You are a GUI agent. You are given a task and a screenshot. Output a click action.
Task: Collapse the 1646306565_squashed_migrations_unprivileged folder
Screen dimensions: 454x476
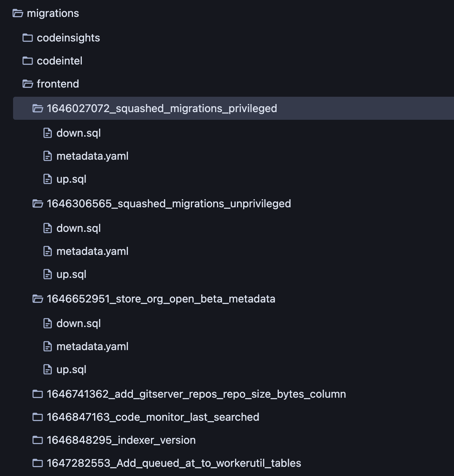point(168,203)
